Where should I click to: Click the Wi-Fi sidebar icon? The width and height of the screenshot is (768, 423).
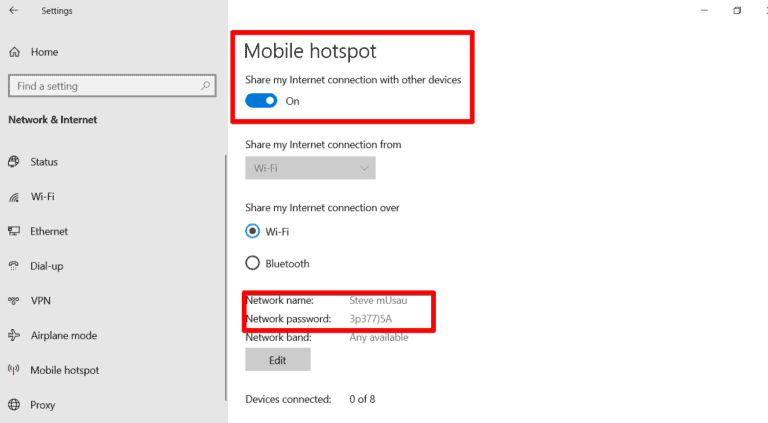[x=14, y=197]
